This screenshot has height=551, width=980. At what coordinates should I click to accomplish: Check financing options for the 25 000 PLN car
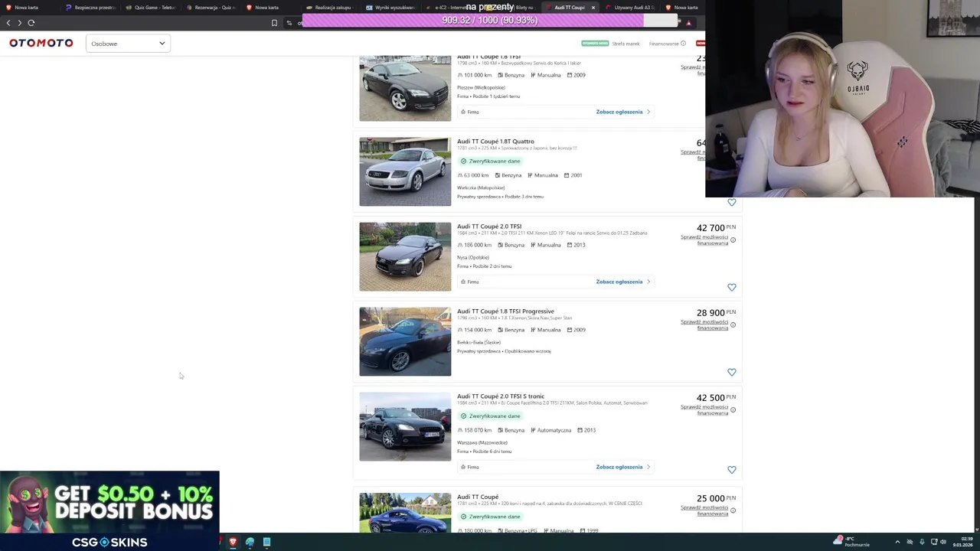pos(704,510)
